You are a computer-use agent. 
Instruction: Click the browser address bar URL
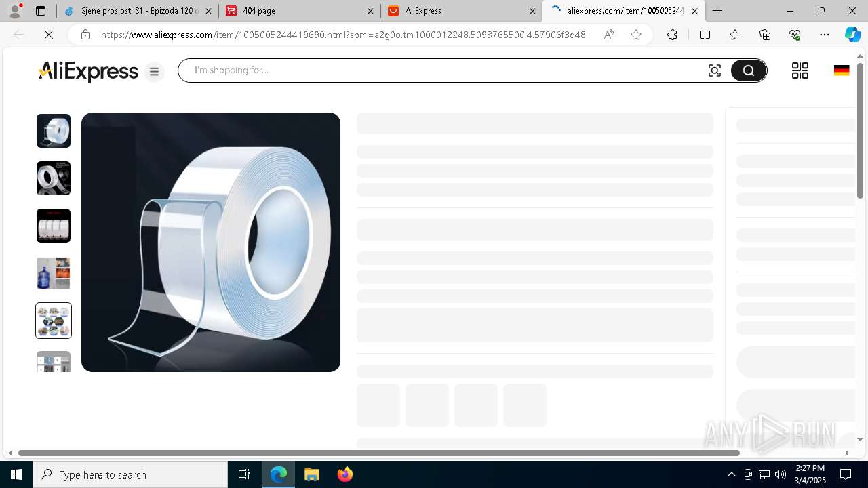click(x=346, y=35)
